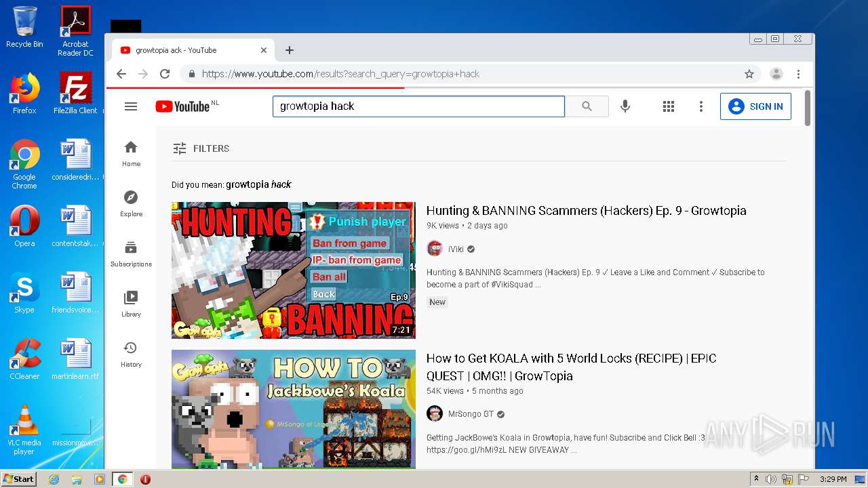Reload the page

pos(165,74)
